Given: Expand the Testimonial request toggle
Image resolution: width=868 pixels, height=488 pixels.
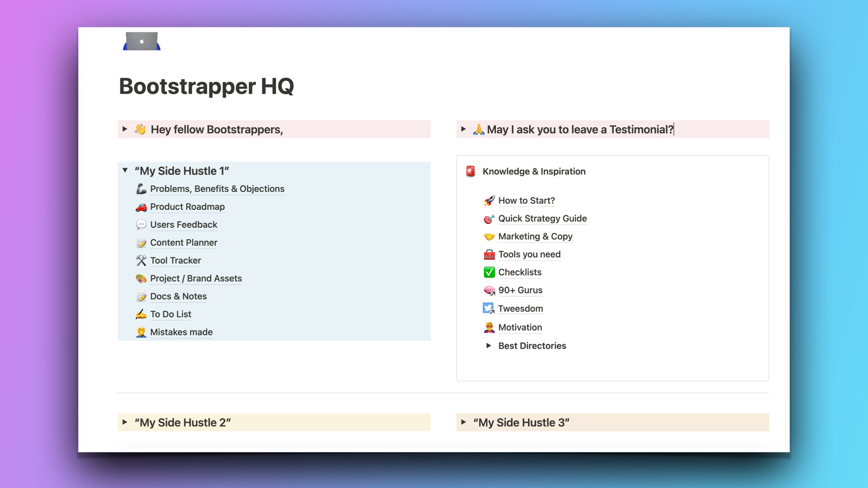Looking at the screenshot, I should [463, 129].
